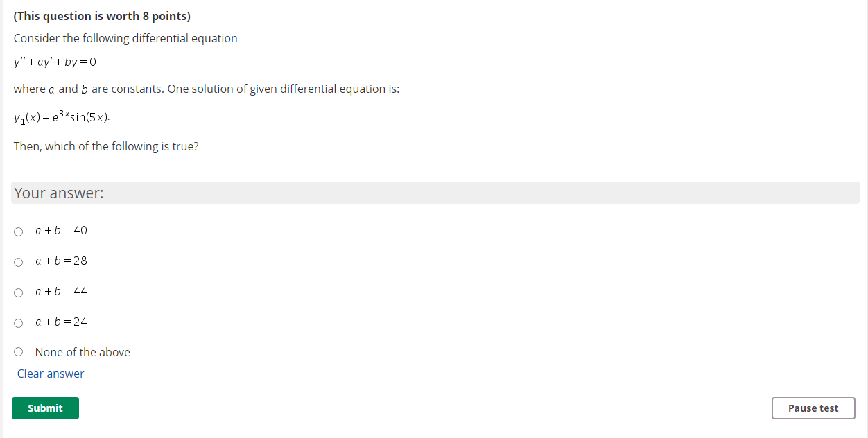
Task: Click the answer label a + b = 44
Action: click(60, 291)
